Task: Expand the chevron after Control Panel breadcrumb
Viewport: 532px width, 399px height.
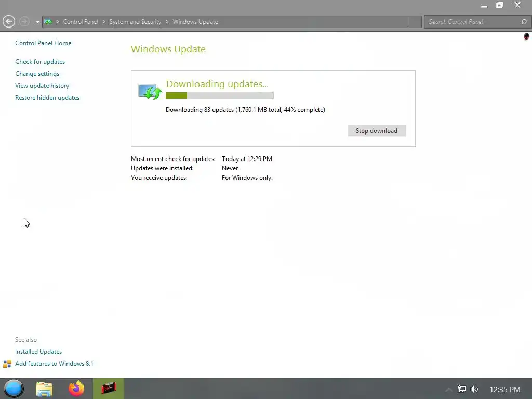Action: (103, 22)
